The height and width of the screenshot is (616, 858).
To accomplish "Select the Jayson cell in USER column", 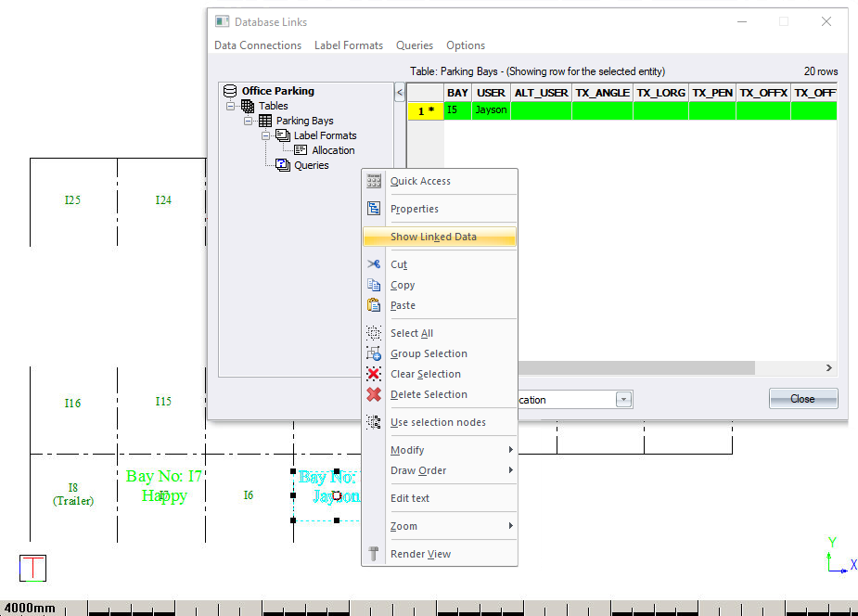I will [490, 109].
